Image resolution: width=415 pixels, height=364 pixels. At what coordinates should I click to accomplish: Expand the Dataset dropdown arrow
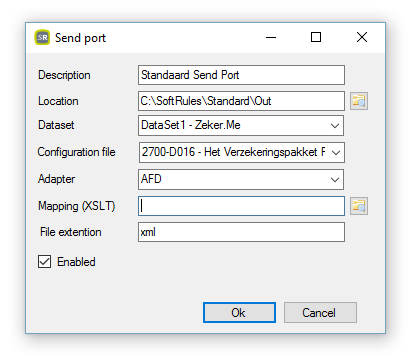(x=335, y=126)
